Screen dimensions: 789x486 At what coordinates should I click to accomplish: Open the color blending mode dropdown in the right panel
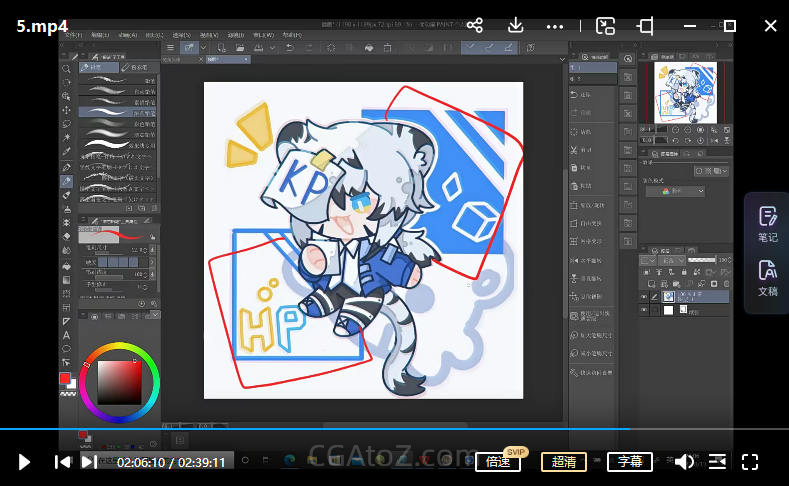(x=674, y=190)
